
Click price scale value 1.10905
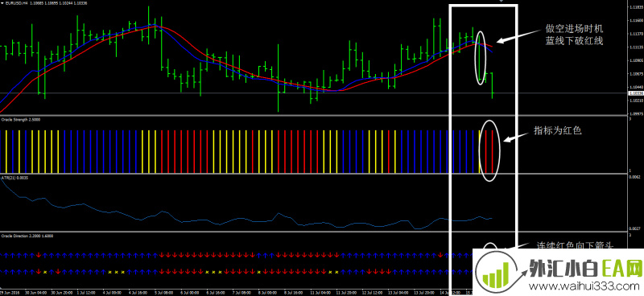[x=636, y=60]
